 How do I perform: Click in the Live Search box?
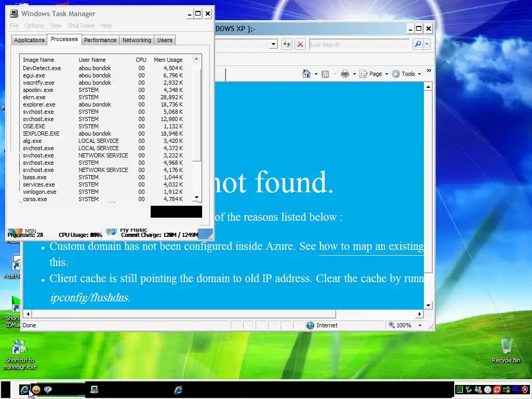click(x=360, y=45)
